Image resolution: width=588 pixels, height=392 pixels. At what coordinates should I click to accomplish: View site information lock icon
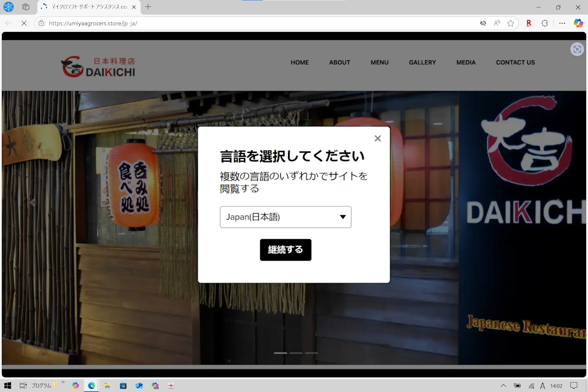(41, 23)
